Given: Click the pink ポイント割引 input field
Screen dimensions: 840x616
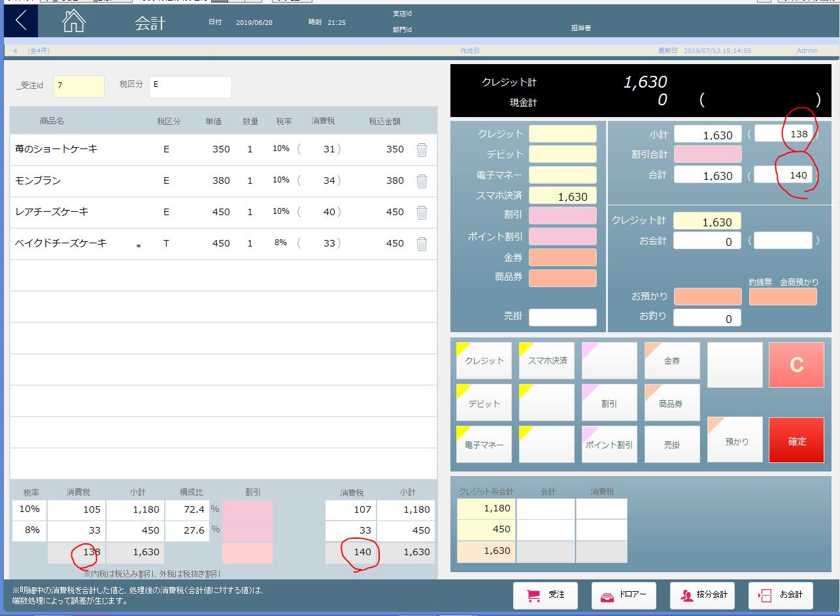Looking at the screenshot, I should point(563,237).
